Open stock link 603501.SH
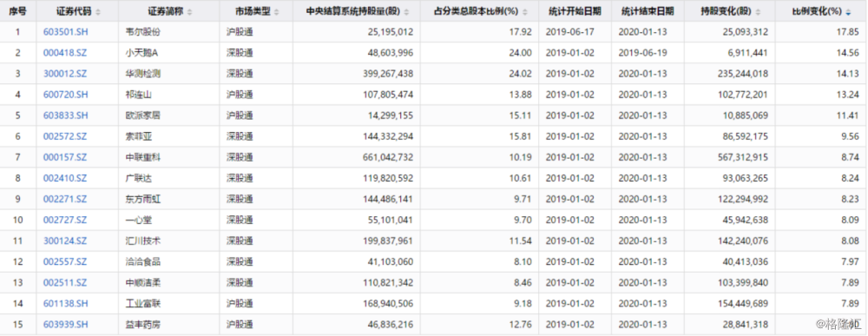 coord(66,32)
